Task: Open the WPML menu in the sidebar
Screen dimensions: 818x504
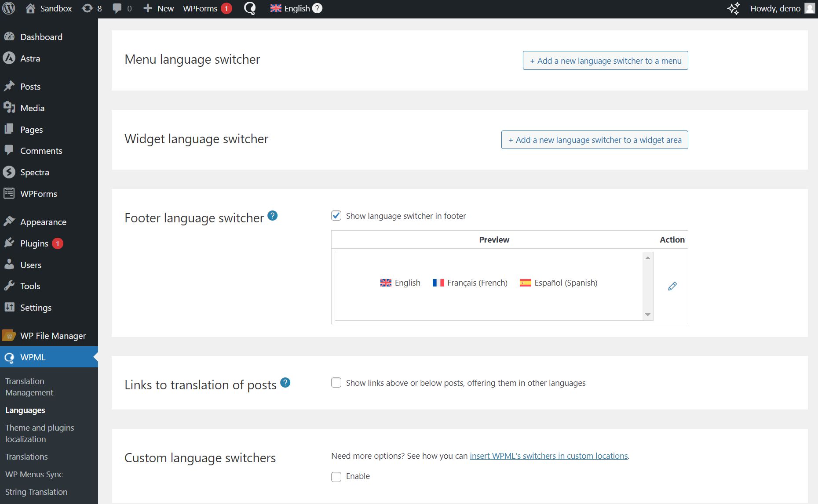Action: (x=49, y=357)
